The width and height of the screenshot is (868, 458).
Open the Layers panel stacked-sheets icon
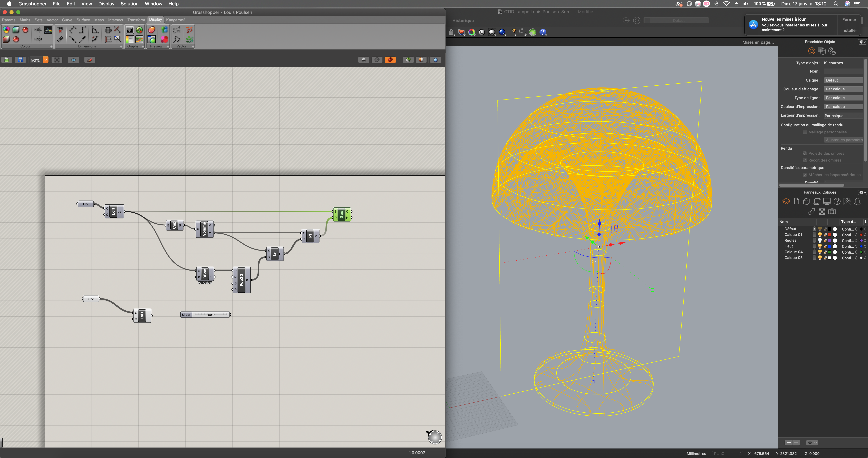(786, 202)
